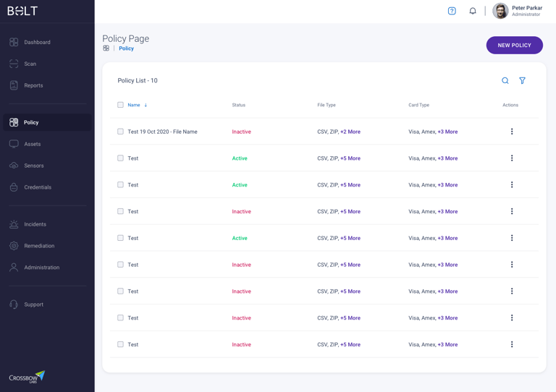Open Remediation menu item

[x=39, y=246]
